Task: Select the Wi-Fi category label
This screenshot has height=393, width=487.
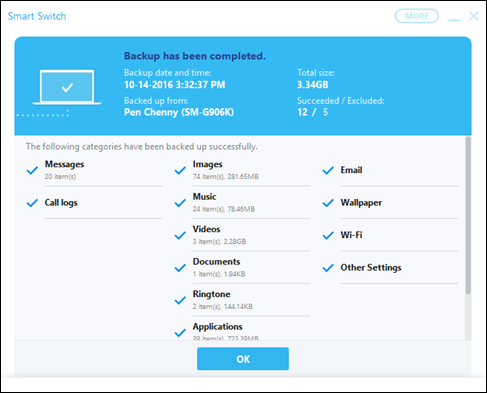Action: 351,235
